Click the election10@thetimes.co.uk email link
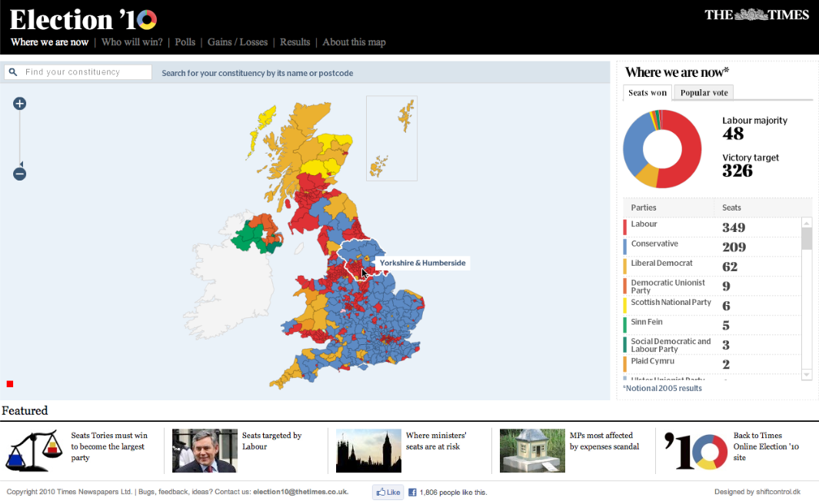This screenshot has height=504, width=819. pos(301,492)
